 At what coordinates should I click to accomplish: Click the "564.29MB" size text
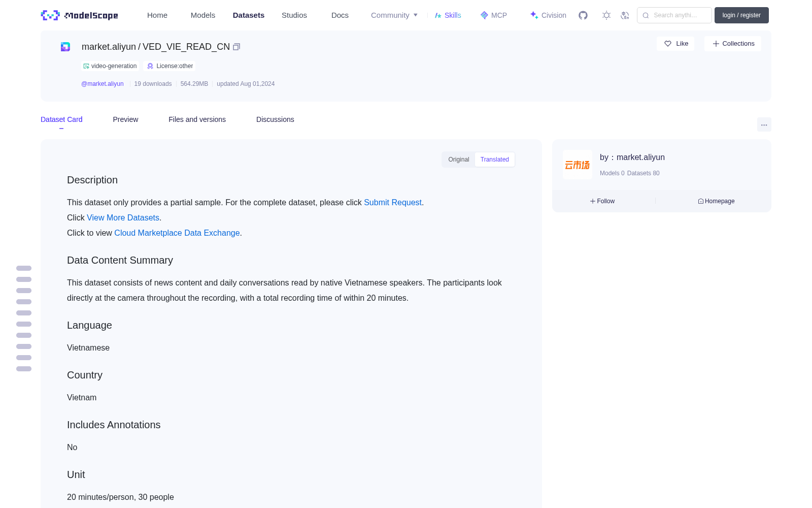point(194,84)
